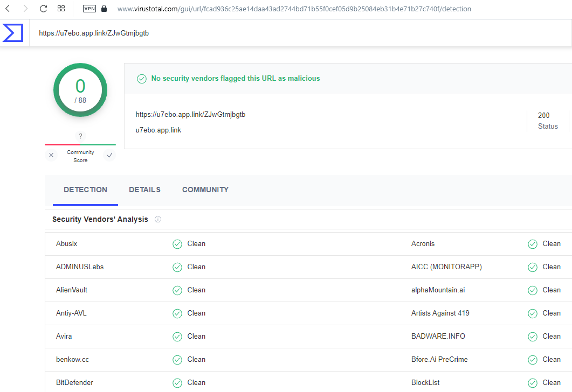Screen dimensions: 572x392
Task: Vote harmless with the checkmark community button
Action: pos(109,155)
